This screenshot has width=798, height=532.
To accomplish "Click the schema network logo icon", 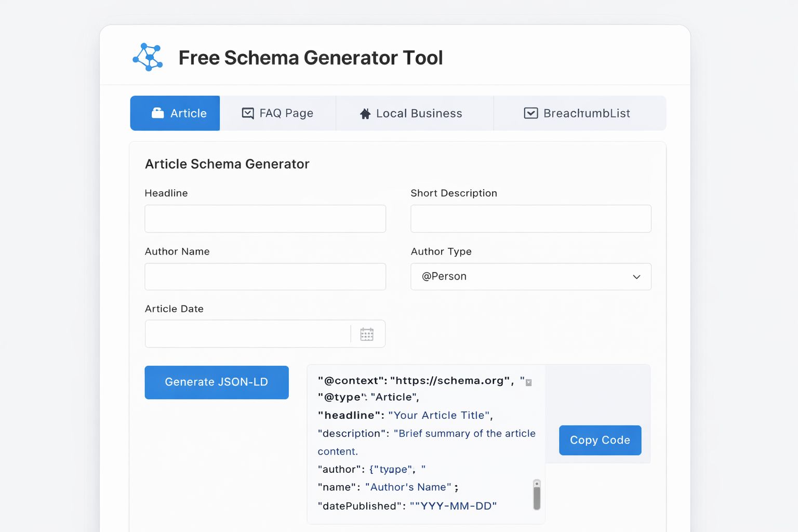I will pyautogui.click(x=148, y=57).
